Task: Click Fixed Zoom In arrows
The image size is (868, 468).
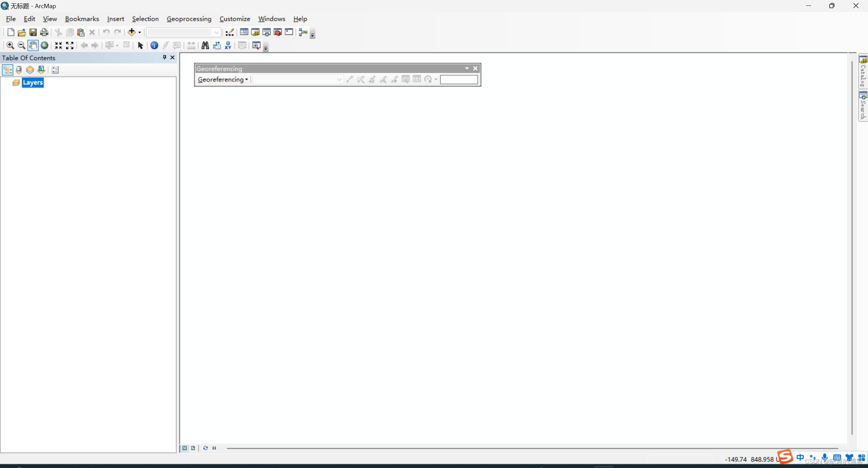Action: pyautogui.click(x=59, y=45)
